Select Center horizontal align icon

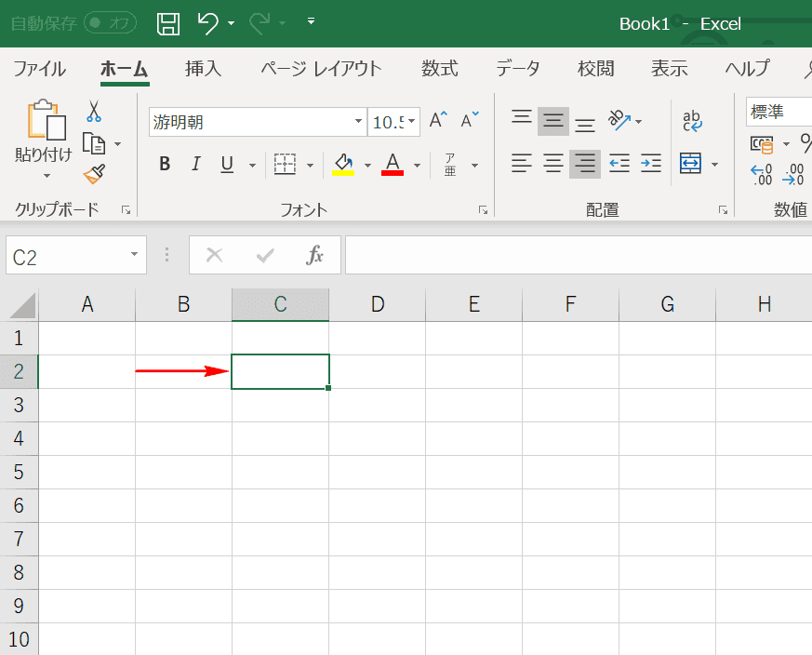553,164
